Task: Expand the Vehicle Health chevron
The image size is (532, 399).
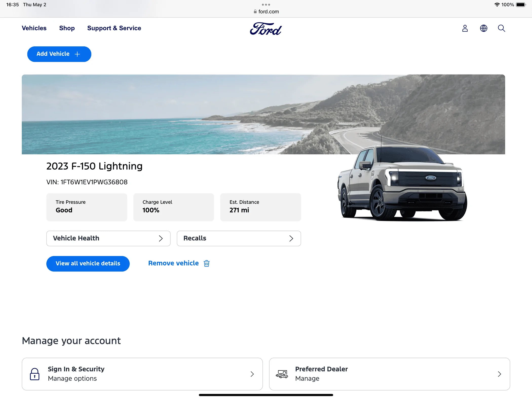Action: coord(161,238)
